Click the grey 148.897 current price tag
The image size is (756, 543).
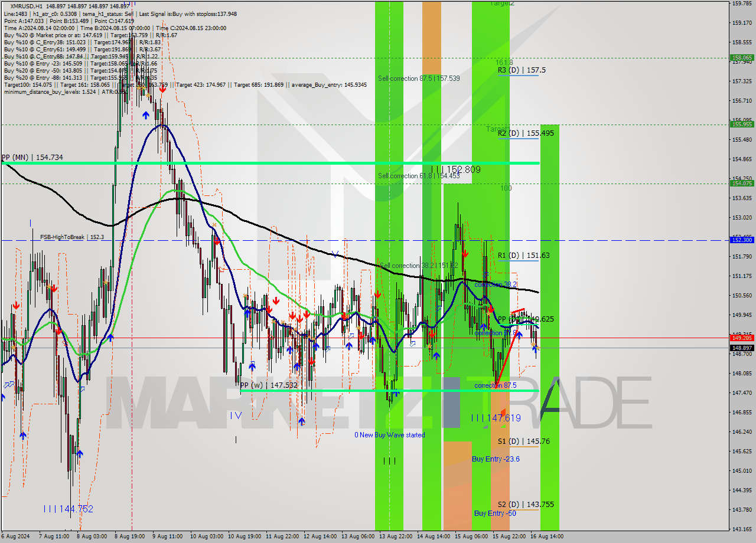pos(742,348)
